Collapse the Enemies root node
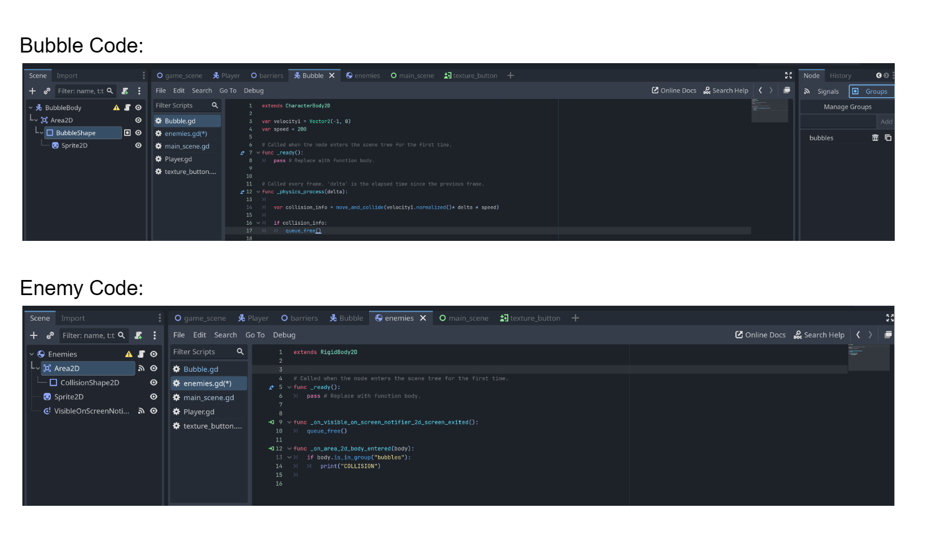Viewport: 935px width, 560px height. tap(31, 354)
